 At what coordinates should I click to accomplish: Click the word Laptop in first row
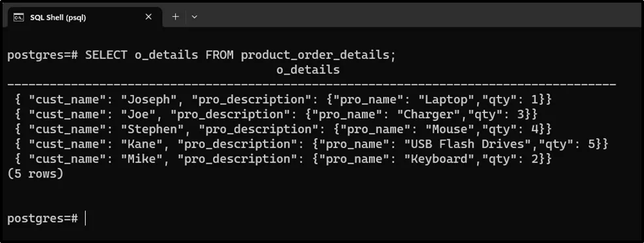(447, 100)
